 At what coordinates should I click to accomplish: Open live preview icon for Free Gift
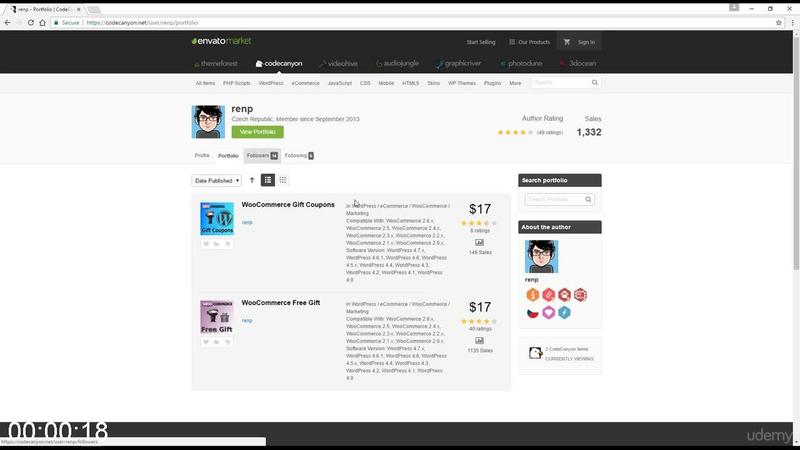(480, 340)
